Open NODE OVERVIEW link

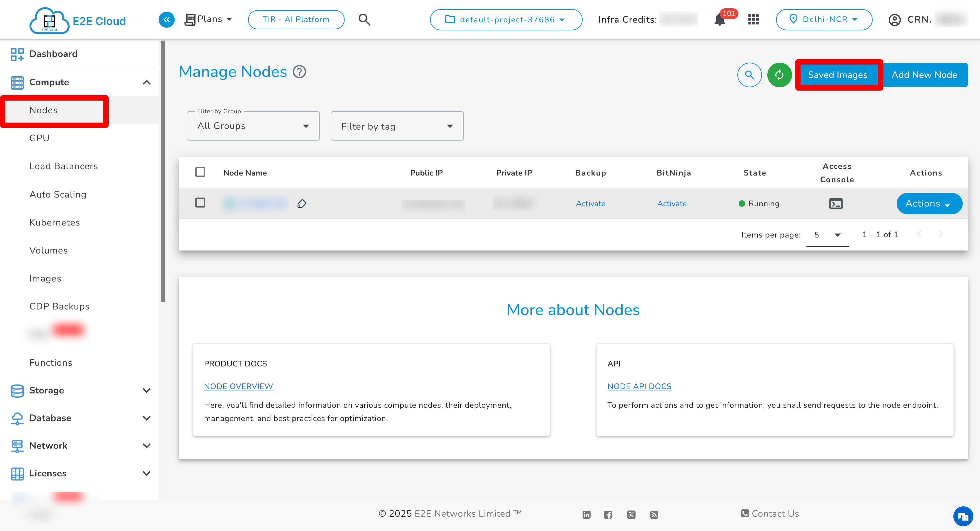point(238,386)
